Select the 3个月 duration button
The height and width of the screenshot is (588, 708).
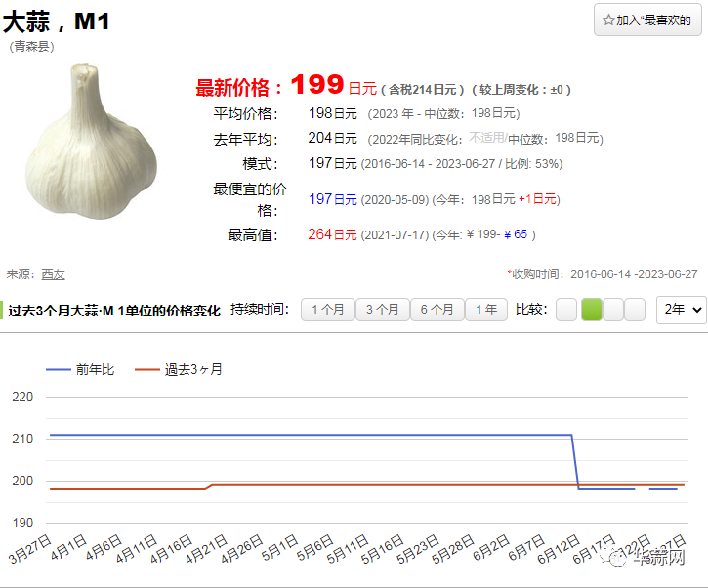point(382,310)
